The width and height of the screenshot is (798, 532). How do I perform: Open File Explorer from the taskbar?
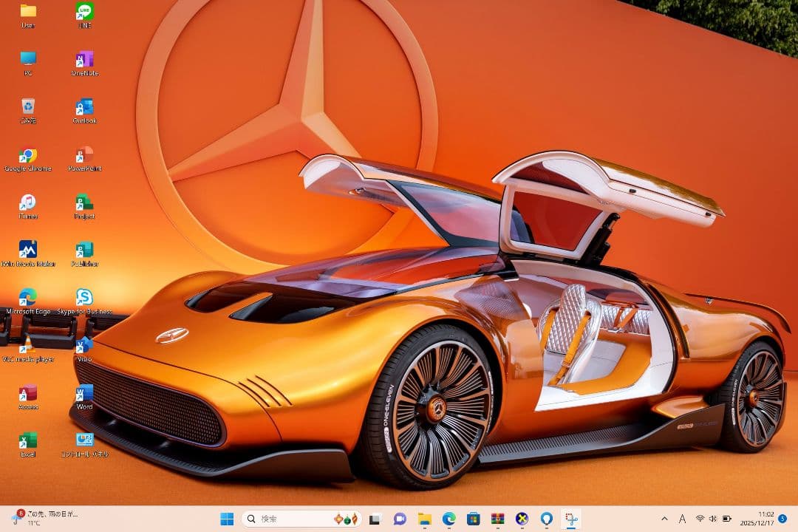point(424,519)
